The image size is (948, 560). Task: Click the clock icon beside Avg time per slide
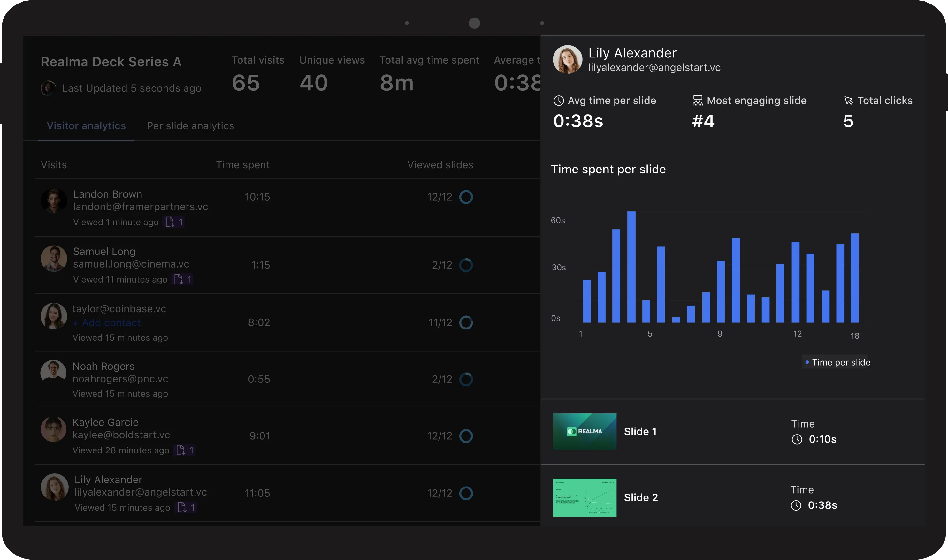[558, 101]
